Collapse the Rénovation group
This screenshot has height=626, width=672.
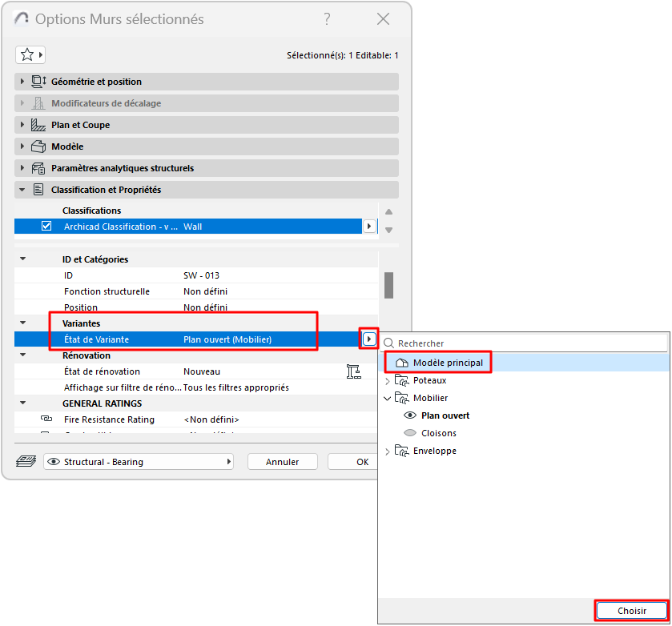(23, 355)
